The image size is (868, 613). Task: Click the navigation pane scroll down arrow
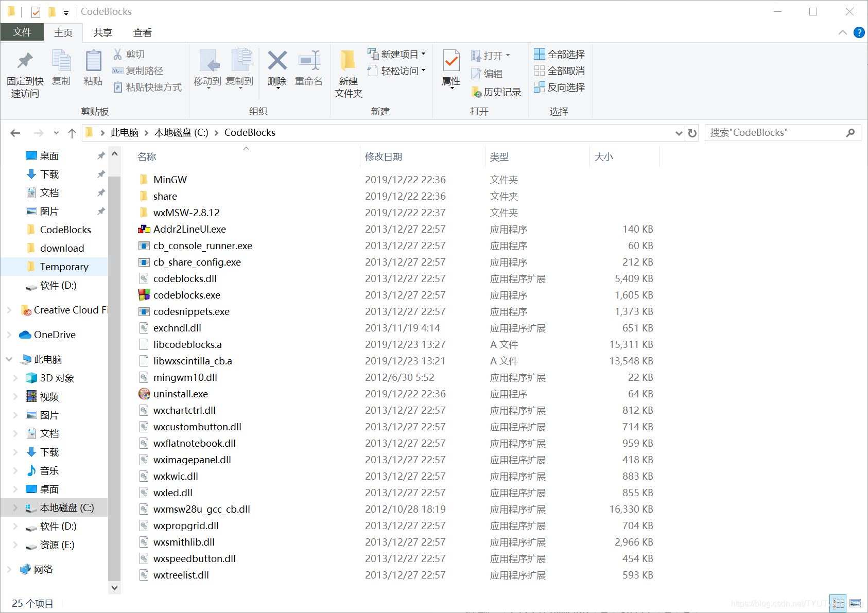(114, 588)
